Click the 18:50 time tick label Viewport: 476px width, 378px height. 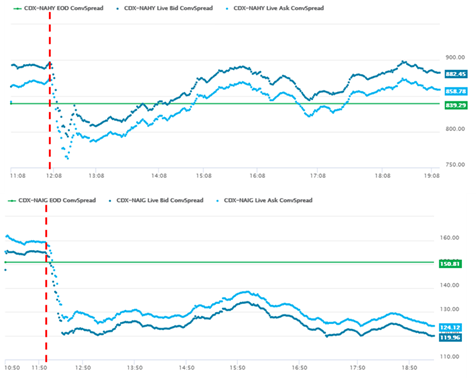click(409, 368)
